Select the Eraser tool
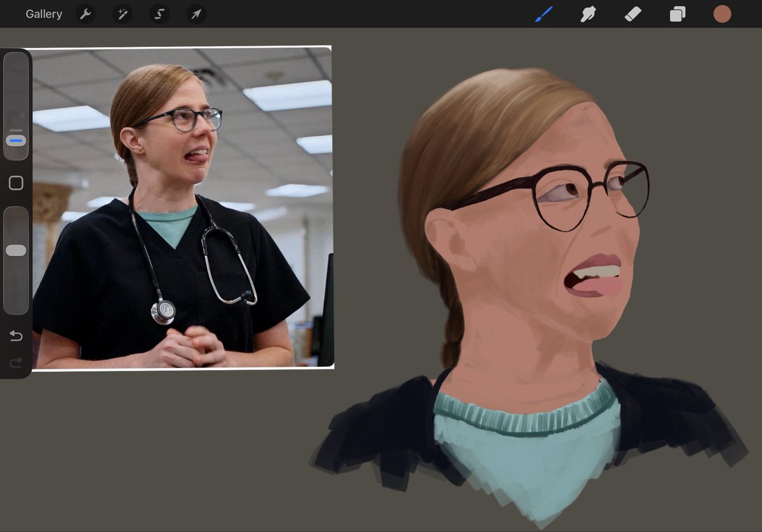Screen dimensions: 762x532 pyautogui.click(x=633, y=14)
